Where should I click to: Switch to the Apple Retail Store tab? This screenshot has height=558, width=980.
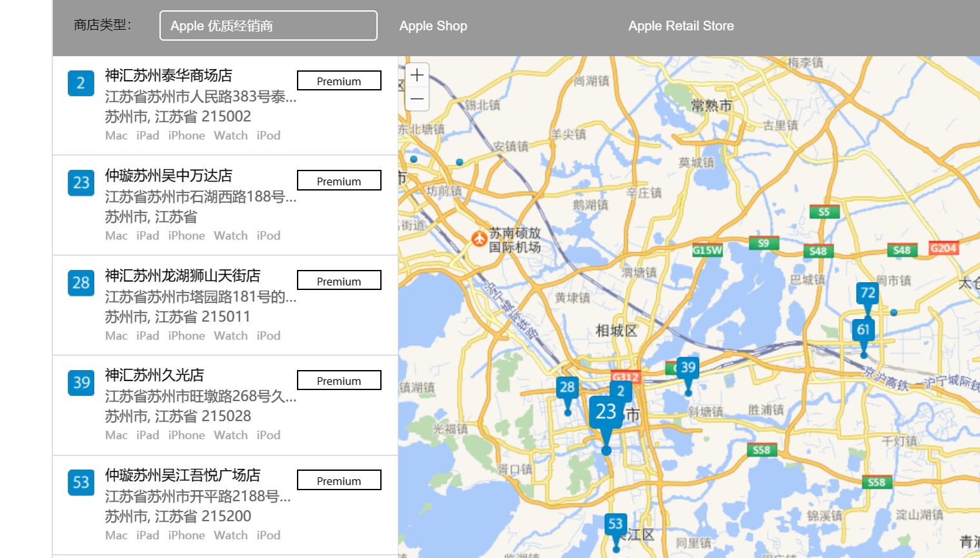[x=681, y=26]
